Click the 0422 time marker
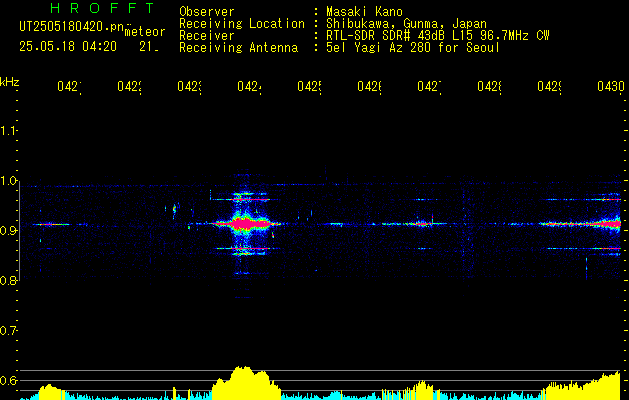 [129, 86]
